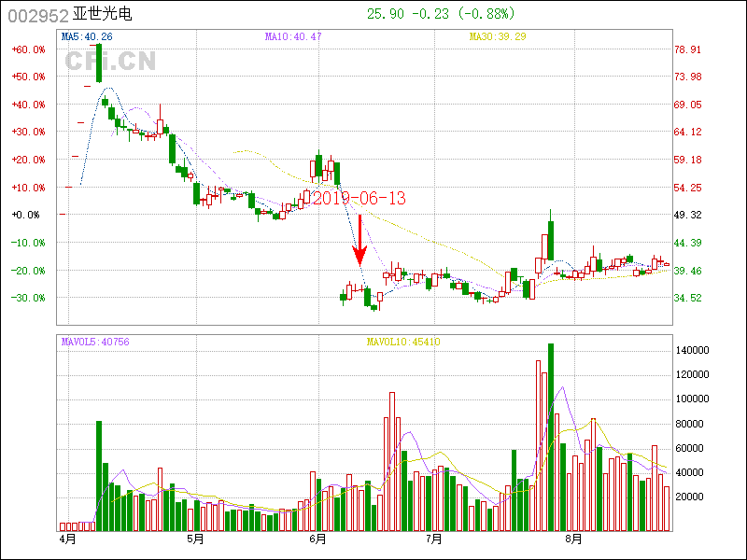The image size is (747, 560).
Task: Click the MA5:40.26 indicator label
Action: 86,36
